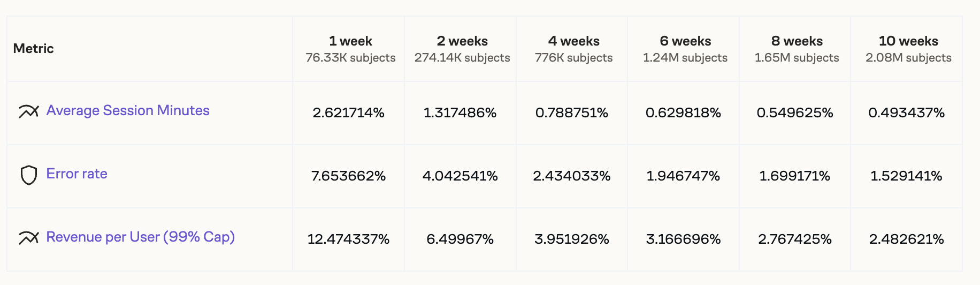Click the 0.493437% cell under 10 weeks
This screenshot has height=285, width=980.
(x=906, y=112)
